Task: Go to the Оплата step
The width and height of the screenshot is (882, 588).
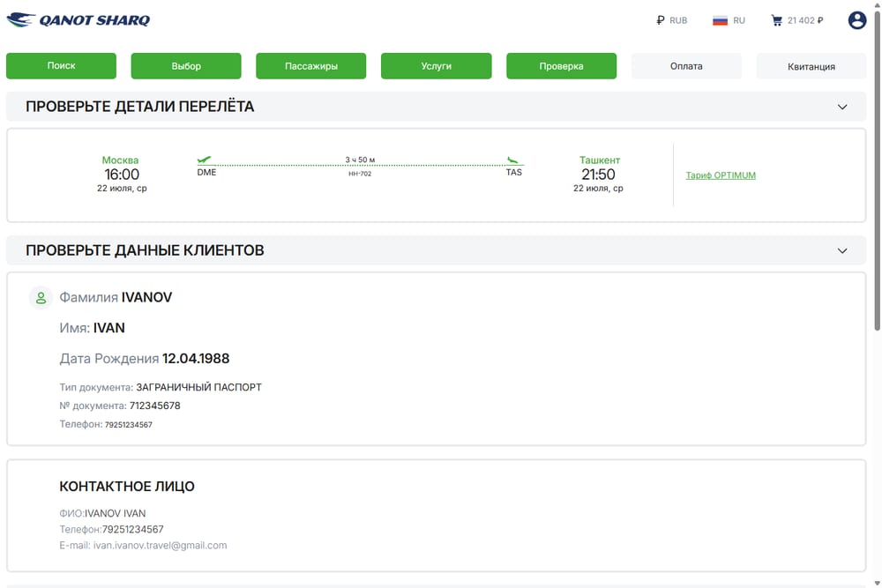Action: click(686, 66)
